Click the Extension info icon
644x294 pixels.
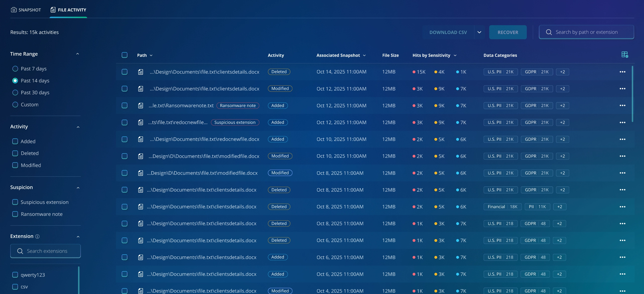pyautogui.click(x=37, y=236)
